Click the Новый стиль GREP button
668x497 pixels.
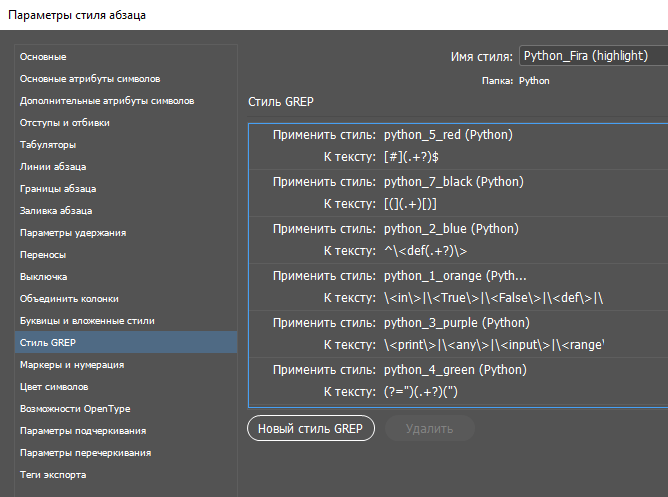(x=311, y=428)
